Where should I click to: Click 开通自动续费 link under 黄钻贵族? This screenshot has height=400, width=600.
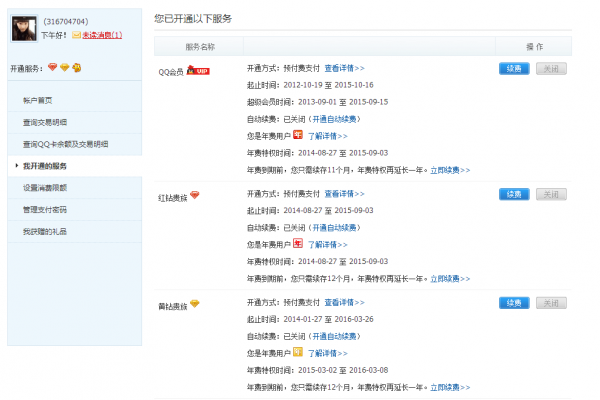pos(334,337)
